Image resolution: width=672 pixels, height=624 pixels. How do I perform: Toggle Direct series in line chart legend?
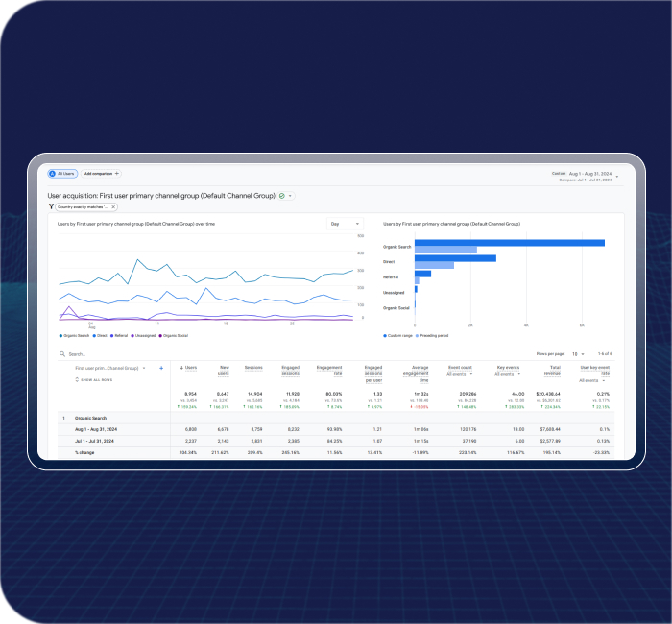[101, 336]
